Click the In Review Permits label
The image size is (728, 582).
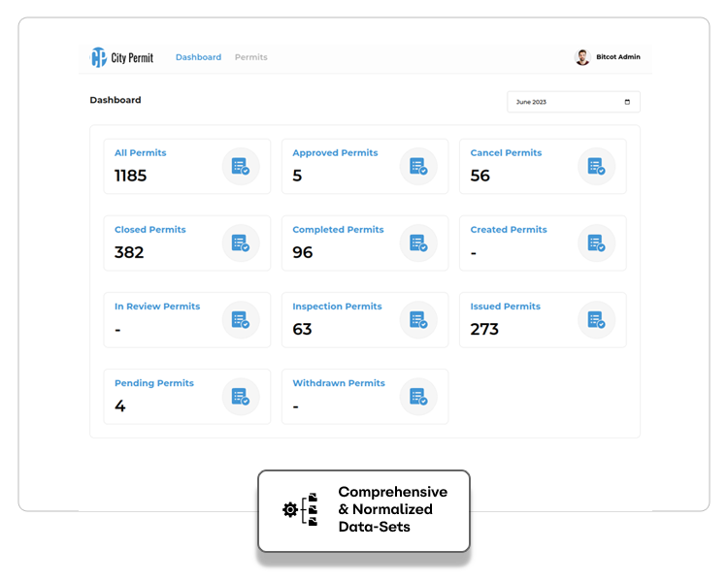click(156, 307)
